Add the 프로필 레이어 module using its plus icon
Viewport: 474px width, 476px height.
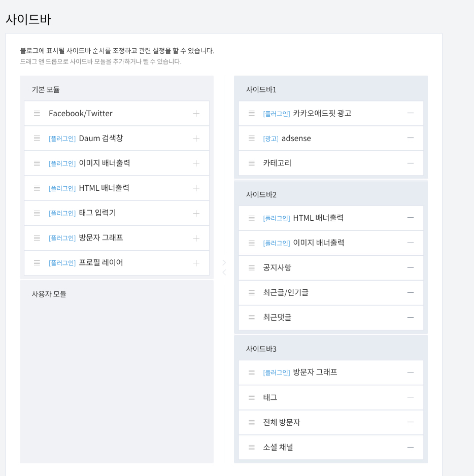(x=196, y=263)
